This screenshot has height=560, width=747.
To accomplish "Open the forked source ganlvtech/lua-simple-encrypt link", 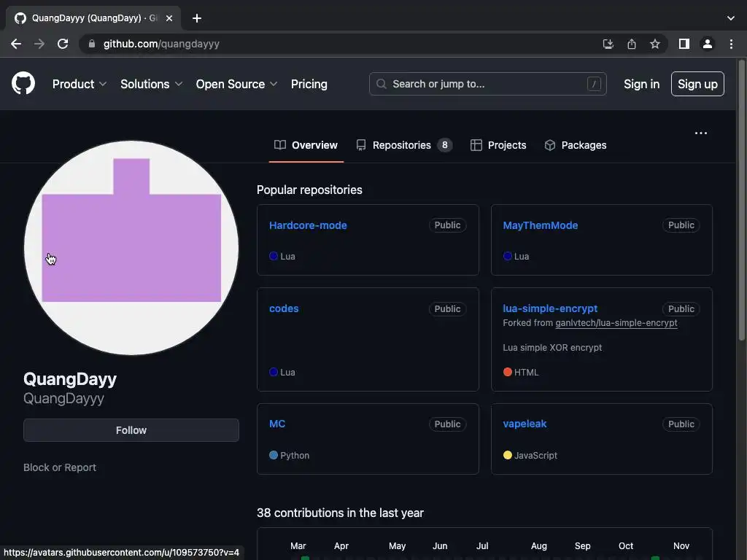I will [616, 323].
